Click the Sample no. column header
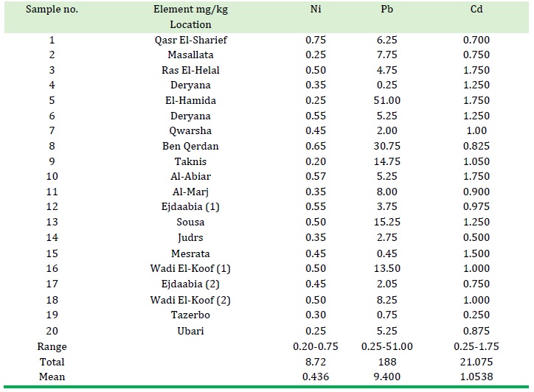This screenshot has height=392, width=534. pos(52,9)
